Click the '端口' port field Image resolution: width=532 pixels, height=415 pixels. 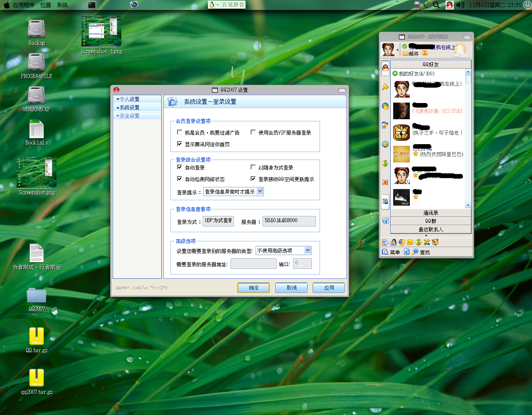pyautogui.click(x=302, y=263)
